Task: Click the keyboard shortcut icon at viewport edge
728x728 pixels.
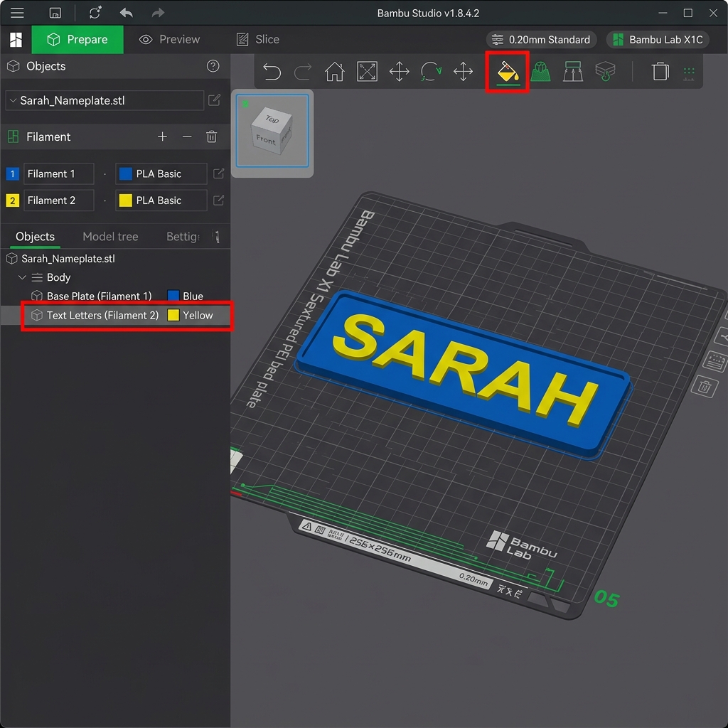Action: (x=715, y=360)
